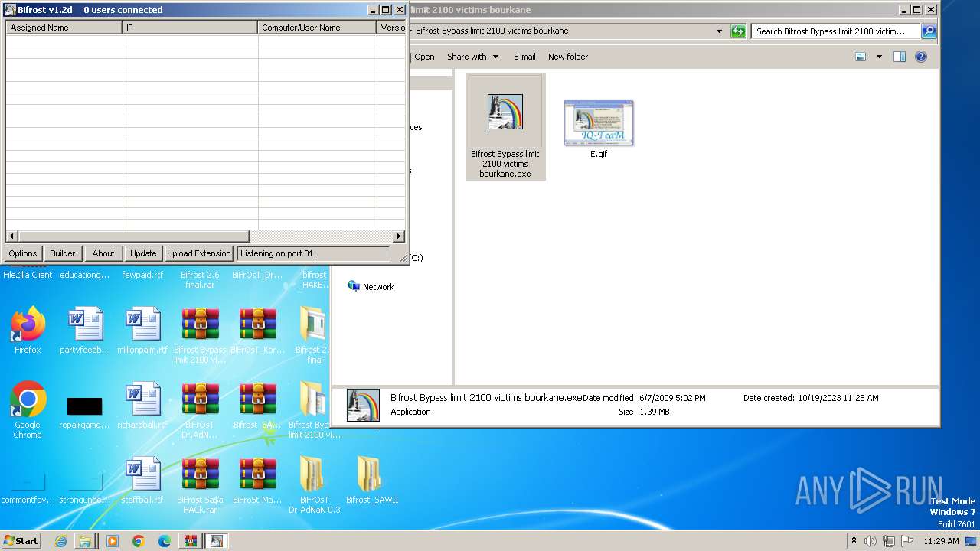Open the Share with dropdown menu

point(473,57)
